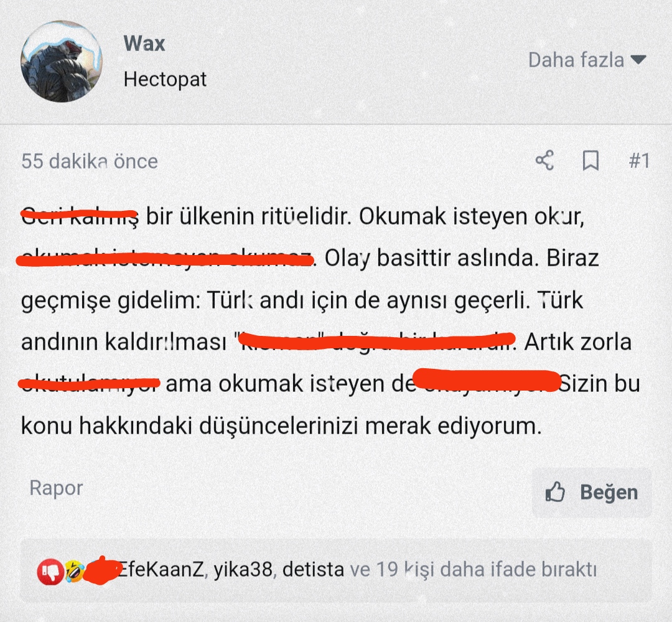Viewport: 672px width, 622px height.
Task: Expand the Daha fazla dropdown arrow
Action: point(638,60)
